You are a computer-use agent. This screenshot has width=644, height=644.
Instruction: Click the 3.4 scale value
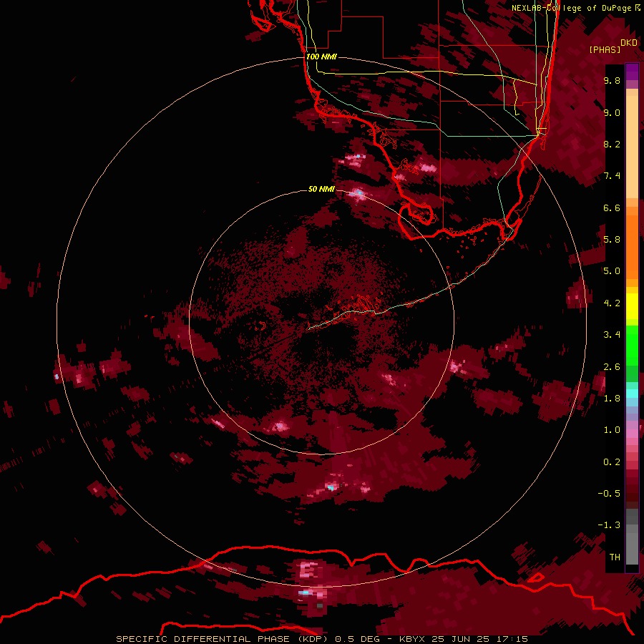[x=612, y=335]
